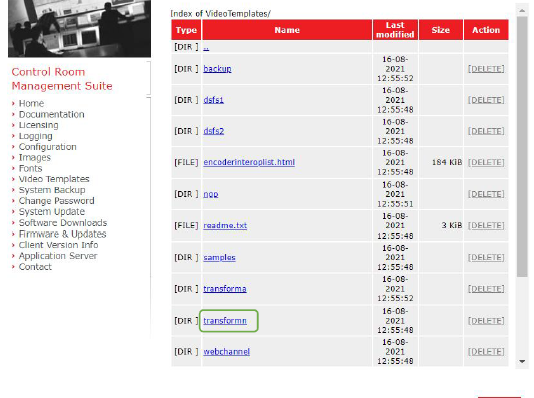The width and height of the screenshot is (534, 398).
Task: Open Configuration from sidebar
Action: pos(47,147)
